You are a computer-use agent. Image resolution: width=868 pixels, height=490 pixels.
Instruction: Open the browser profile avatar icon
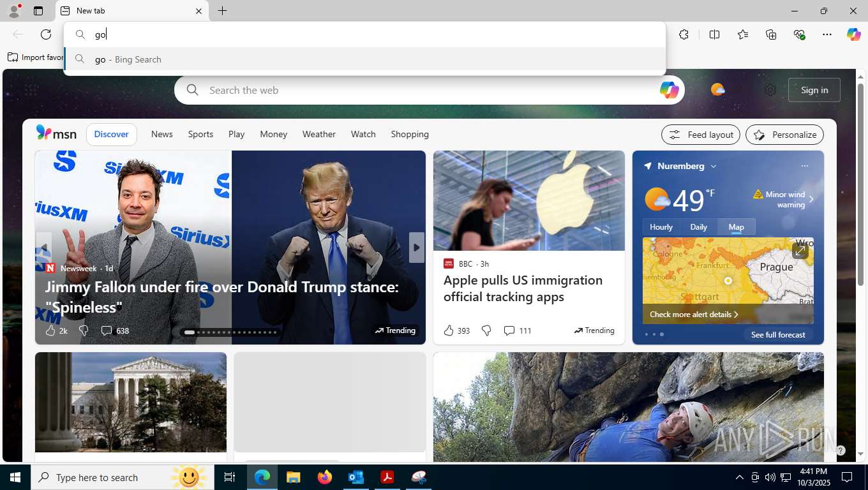(14, 11)
